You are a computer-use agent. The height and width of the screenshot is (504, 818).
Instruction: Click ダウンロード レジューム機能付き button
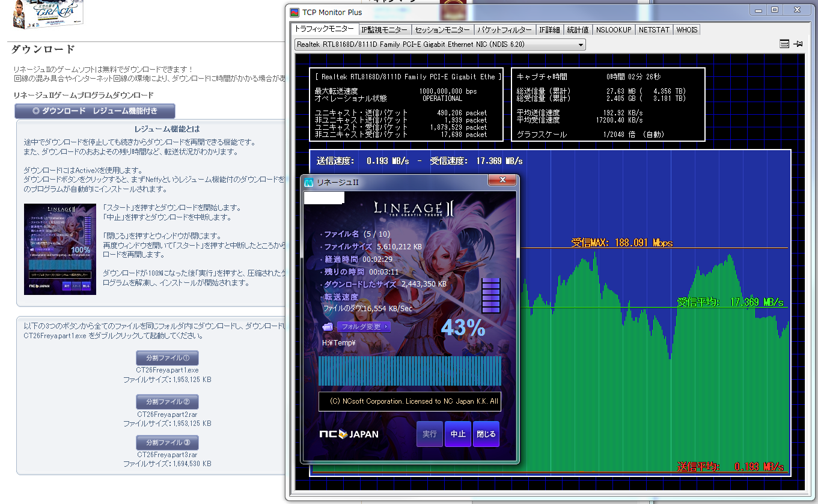[x=95, y=111]
